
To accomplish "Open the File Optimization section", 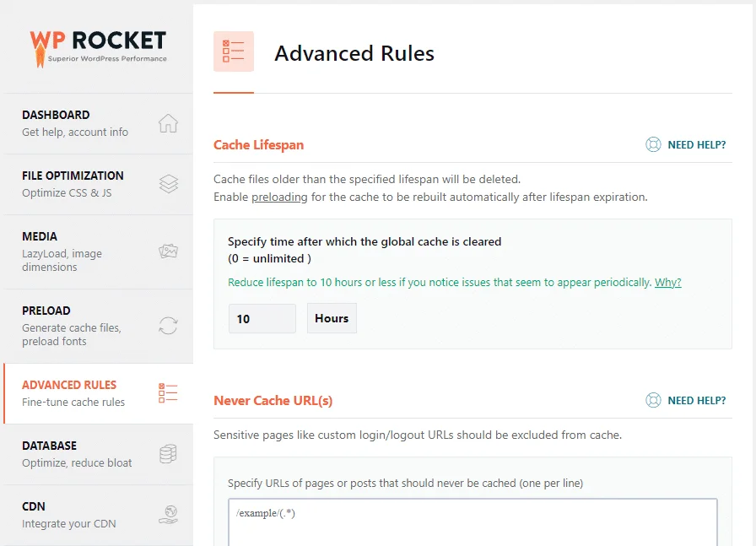I will click(x=76, y=184).
